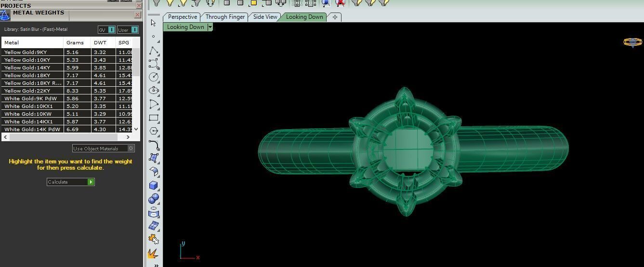Click the Looking Down viewport title label
Image resolution: width=644 pixels, height=267 pixels.
click(185, 27)
